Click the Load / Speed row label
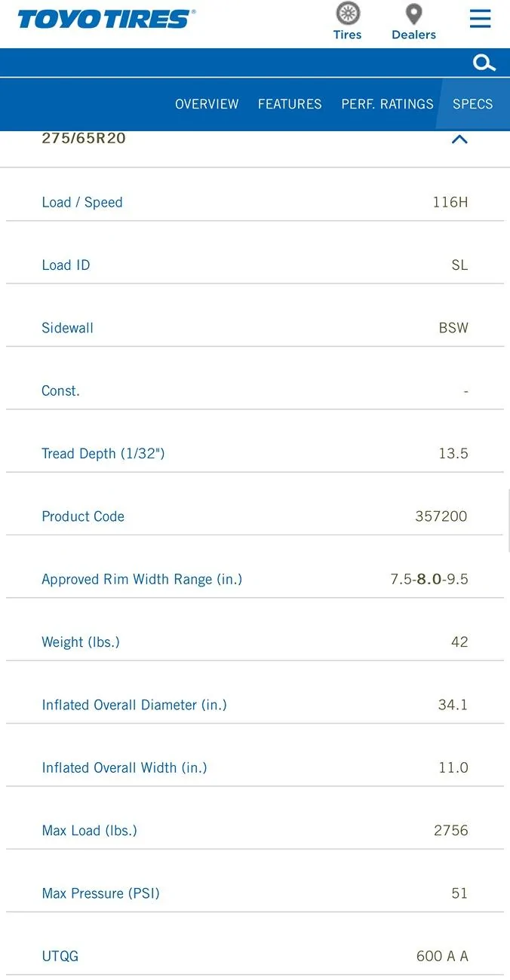 (x=82, y=202)
